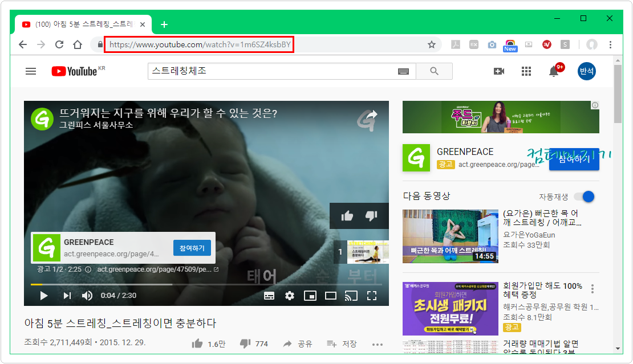Click the red V extension icon
Viewport: 633px width, 364px height.
pos(547,45)
